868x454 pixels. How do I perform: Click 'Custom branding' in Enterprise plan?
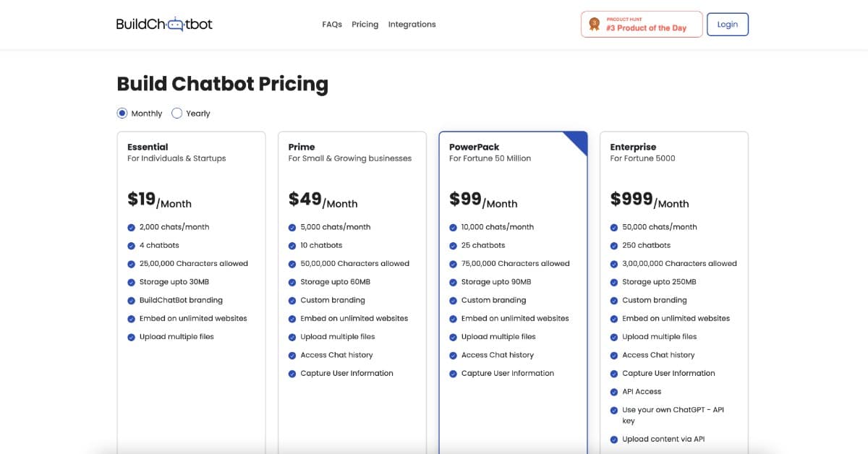pos(655,300)
